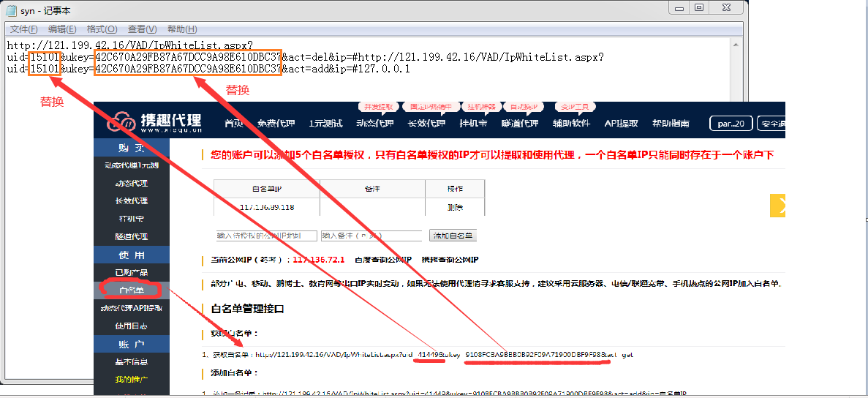Click the par..20 account button

point(731,124)
